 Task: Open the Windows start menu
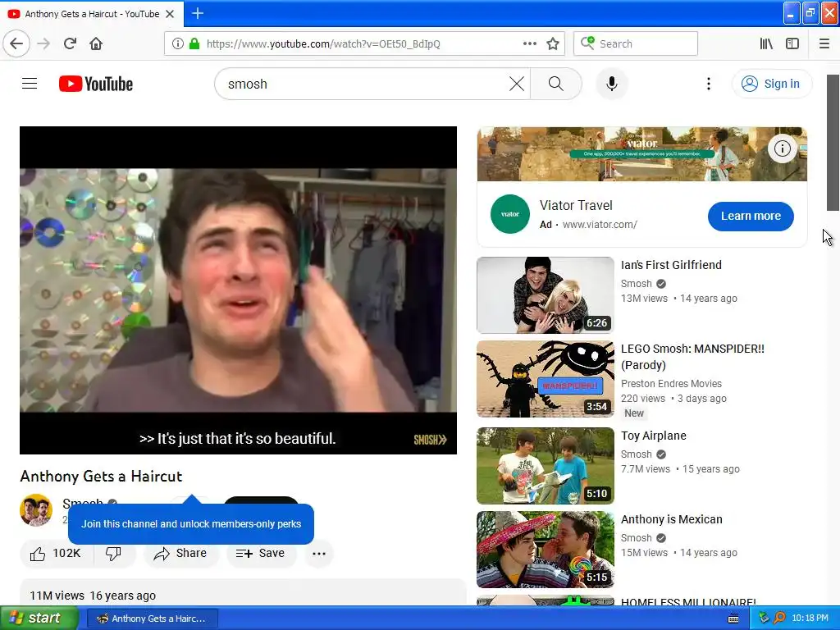pyautogui.click(x=39, y=619)
